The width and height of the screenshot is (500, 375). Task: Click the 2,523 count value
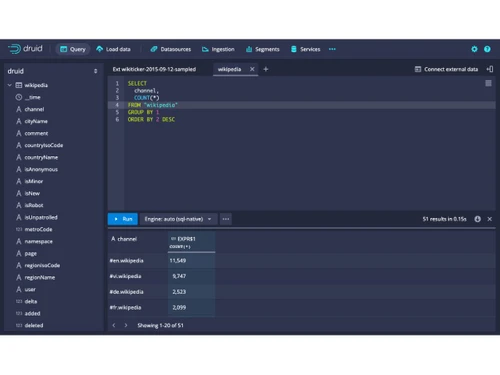click(179, 292)
